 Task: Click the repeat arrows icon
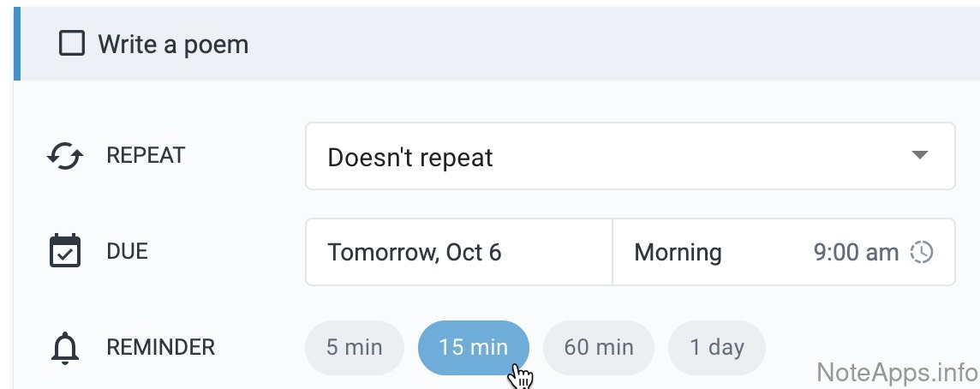(65, 157)
